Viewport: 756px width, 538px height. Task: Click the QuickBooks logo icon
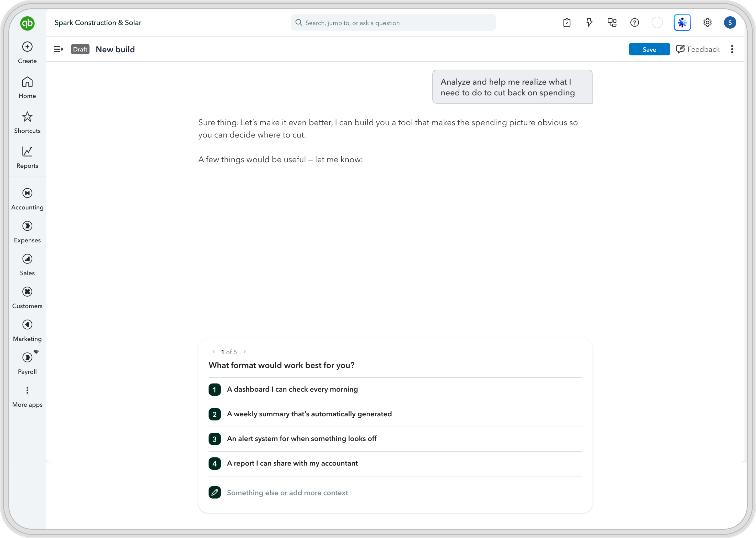[x=27, y=23]
